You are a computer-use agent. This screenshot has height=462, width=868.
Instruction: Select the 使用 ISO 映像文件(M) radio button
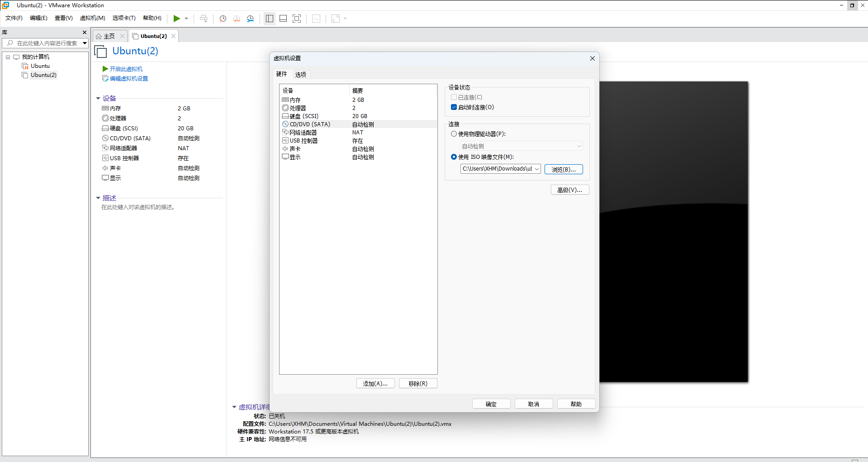[x=454, y=157]
